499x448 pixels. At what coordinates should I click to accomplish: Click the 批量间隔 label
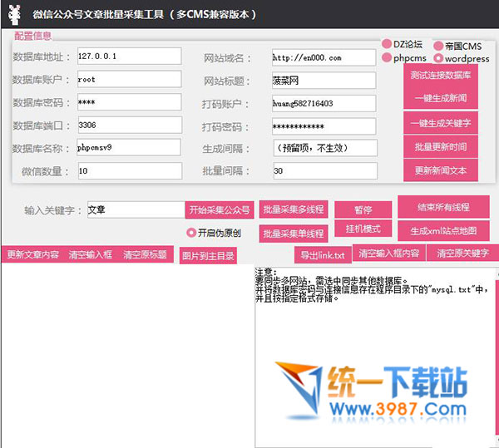click(226, 171)
